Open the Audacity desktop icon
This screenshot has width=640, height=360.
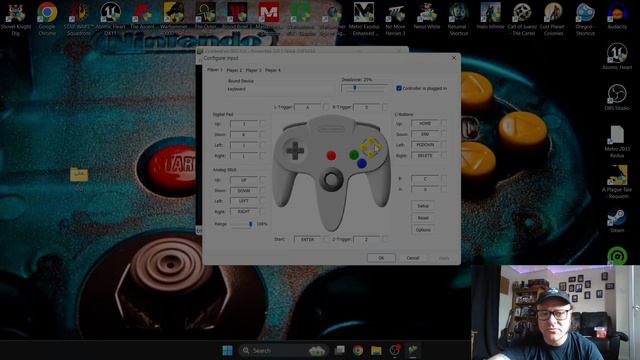(617, 16)
